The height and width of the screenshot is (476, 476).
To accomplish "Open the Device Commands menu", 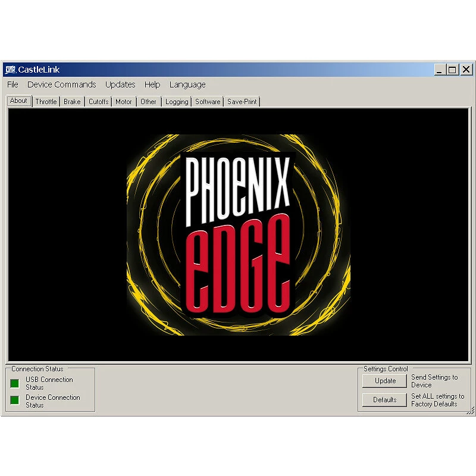I will click(x=61, y=84).
